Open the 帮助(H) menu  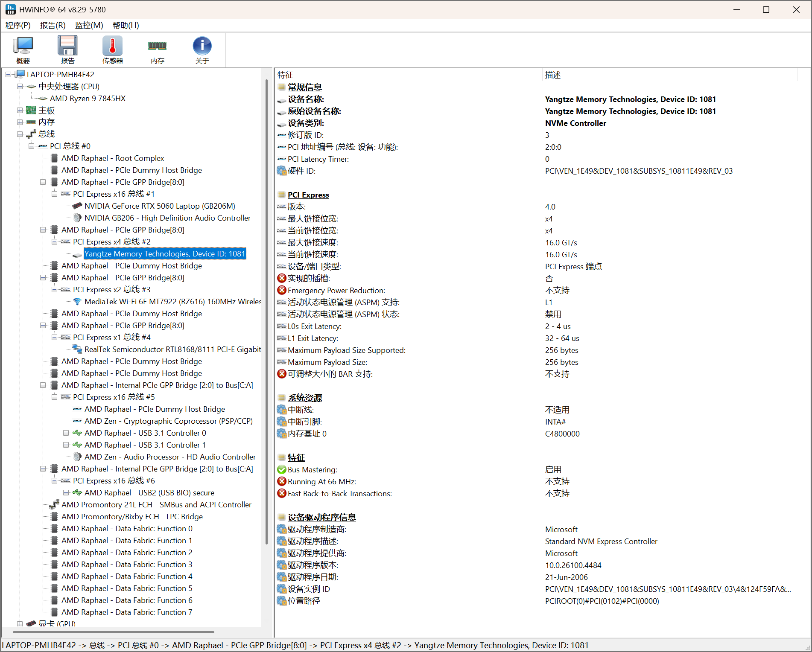[126, 25]
